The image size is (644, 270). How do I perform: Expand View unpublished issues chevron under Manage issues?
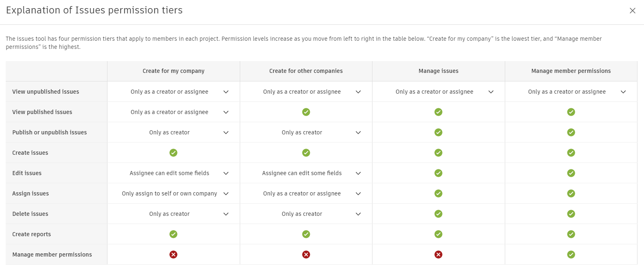tap(491, 92)
